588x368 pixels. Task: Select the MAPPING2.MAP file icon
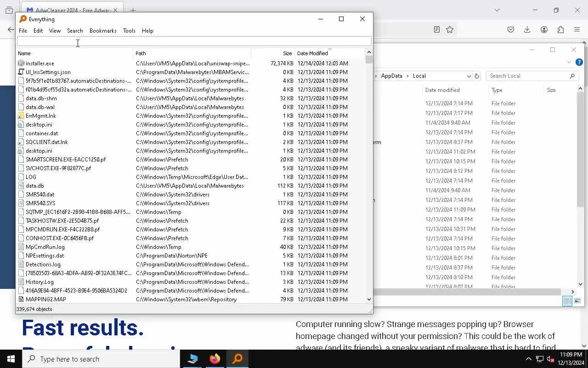(21, 299)
